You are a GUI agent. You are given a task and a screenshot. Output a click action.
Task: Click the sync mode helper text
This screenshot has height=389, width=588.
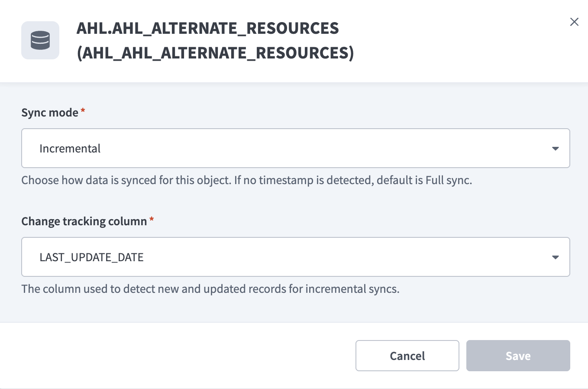click(247, 180)
